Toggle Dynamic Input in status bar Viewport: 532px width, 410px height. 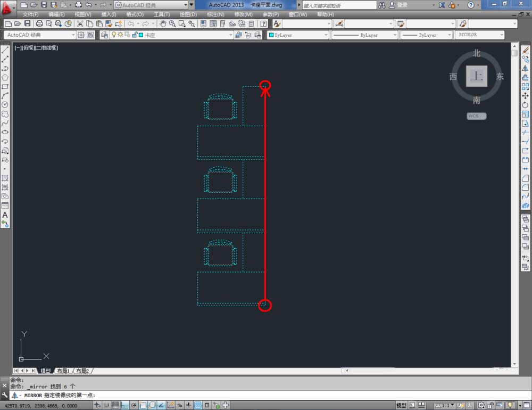pyautogui.click(x=179, y=405)
